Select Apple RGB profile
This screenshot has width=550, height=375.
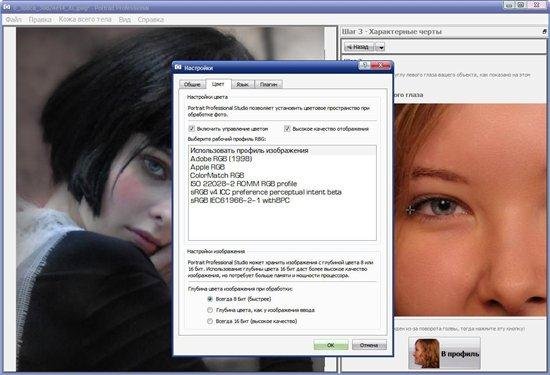pyautogui.click(x=282, y=167)
